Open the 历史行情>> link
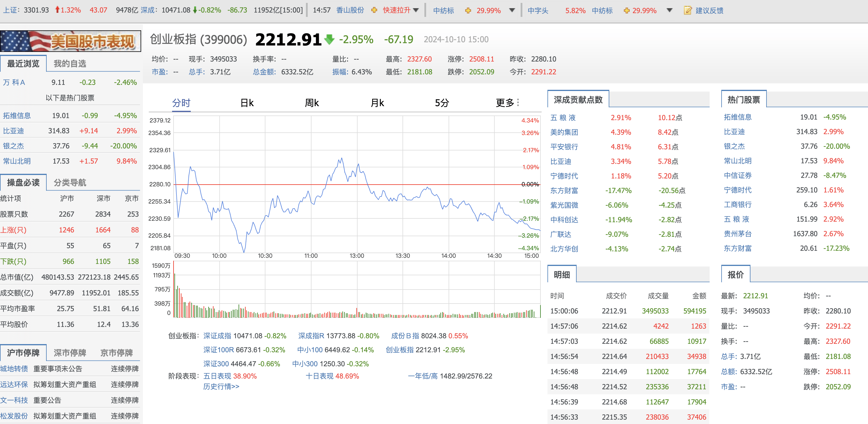Viewport: 868px width, 424px height. (221, 387)
